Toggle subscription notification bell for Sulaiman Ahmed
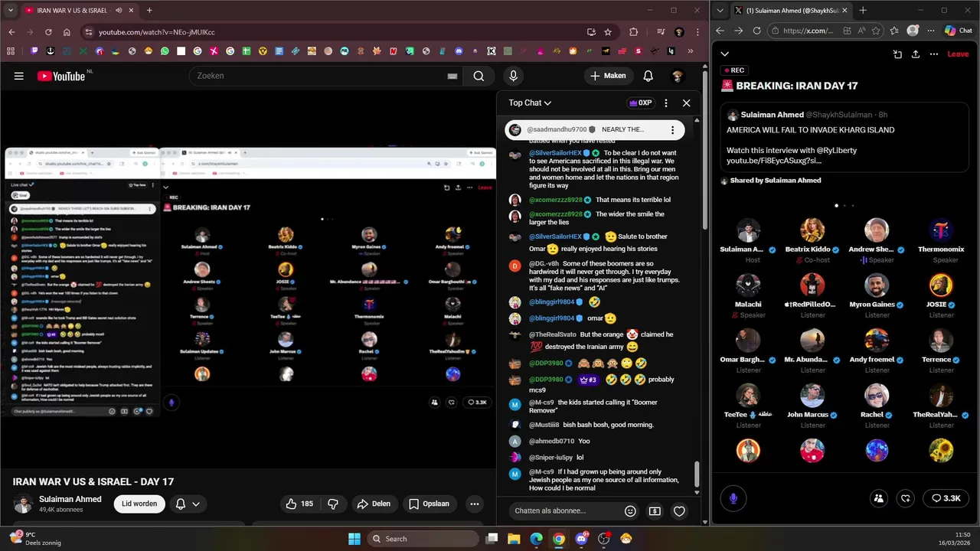 point(188,504)
